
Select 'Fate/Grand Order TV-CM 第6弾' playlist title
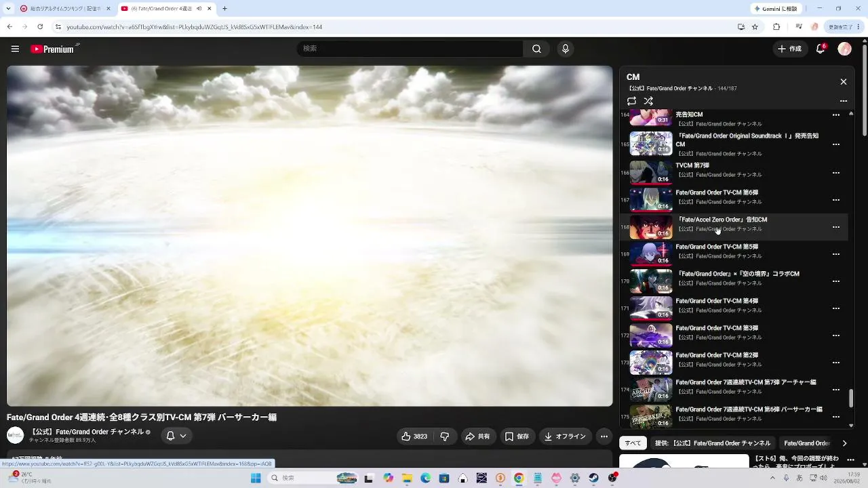pyautogui.click(x=717, y=192)
